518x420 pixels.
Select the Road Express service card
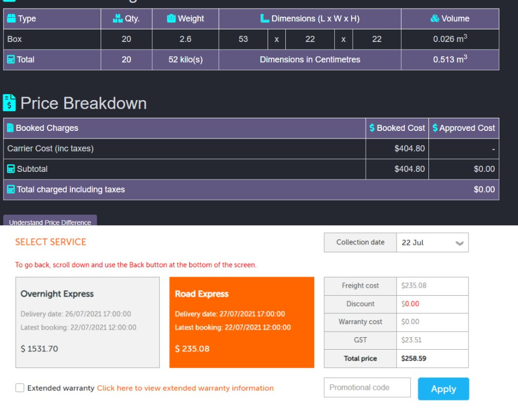coord(242,322)
